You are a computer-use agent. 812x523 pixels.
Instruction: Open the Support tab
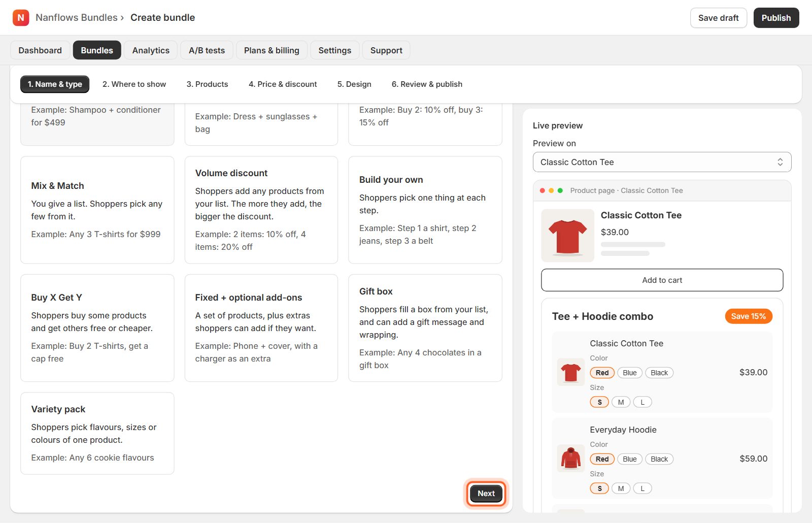point(386,50)
